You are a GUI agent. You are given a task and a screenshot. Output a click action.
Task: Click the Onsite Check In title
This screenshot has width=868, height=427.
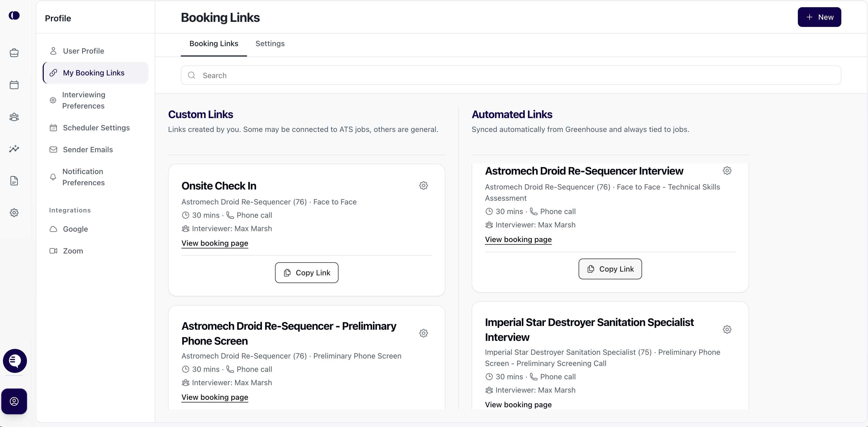pyautogui.click(x=219, y=186)
